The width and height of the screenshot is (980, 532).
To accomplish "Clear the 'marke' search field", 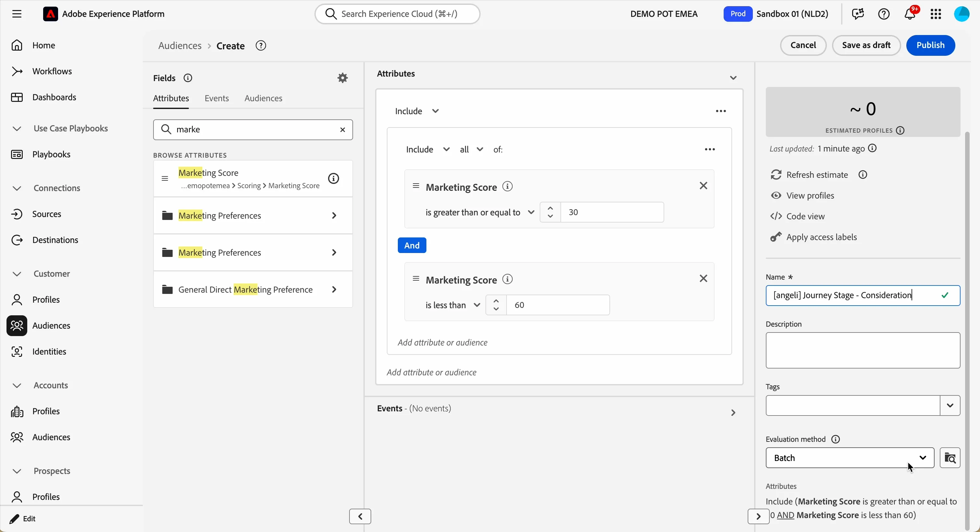I will [x=342, y=130].
